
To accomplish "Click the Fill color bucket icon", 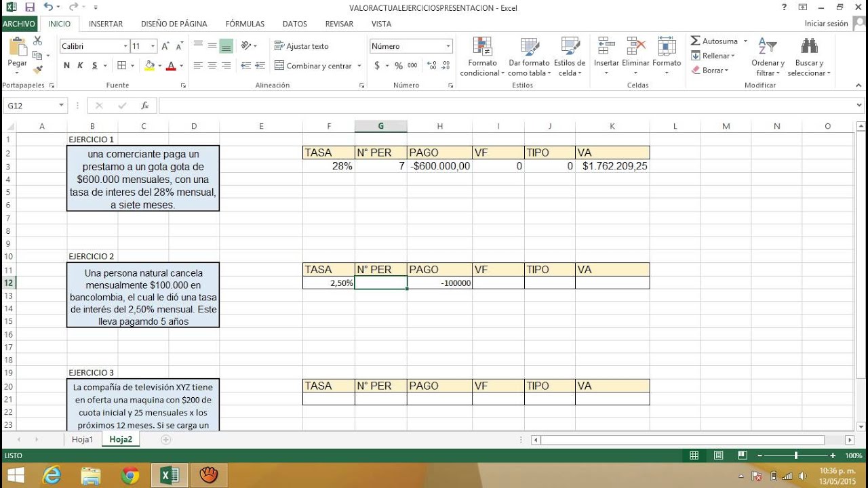I will pyautogui.click(x=149, y=66).
